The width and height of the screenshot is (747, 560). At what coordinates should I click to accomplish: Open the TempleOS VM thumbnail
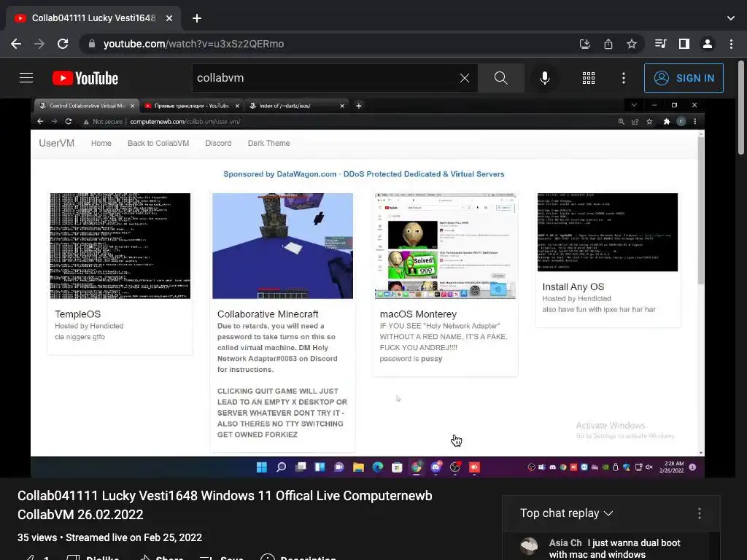tap(120, 246)
